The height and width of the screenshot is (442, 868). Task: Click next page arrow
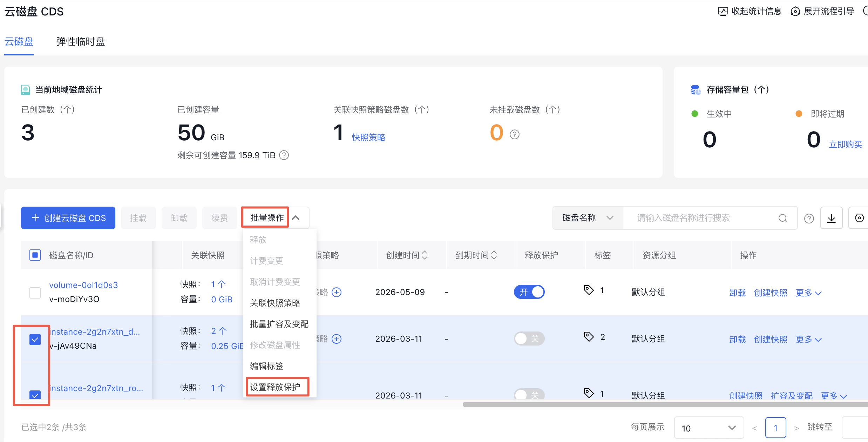[x=796, y=428]
